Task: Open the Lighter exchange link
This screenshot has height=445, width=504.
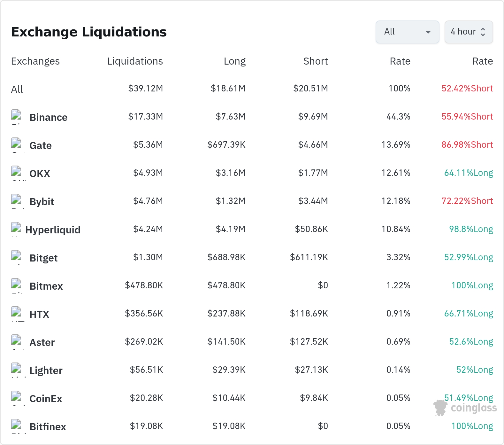Action: coord(46,371)
